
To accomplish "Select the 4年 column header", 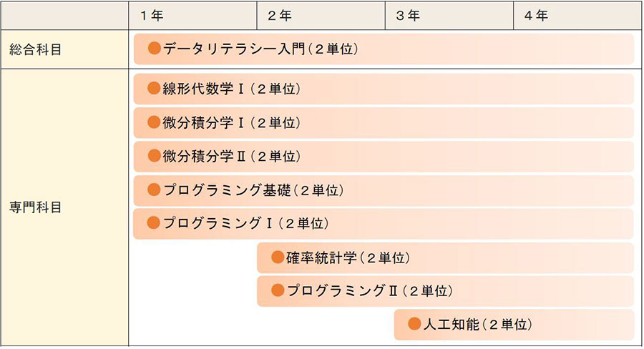I will (577, 16).
